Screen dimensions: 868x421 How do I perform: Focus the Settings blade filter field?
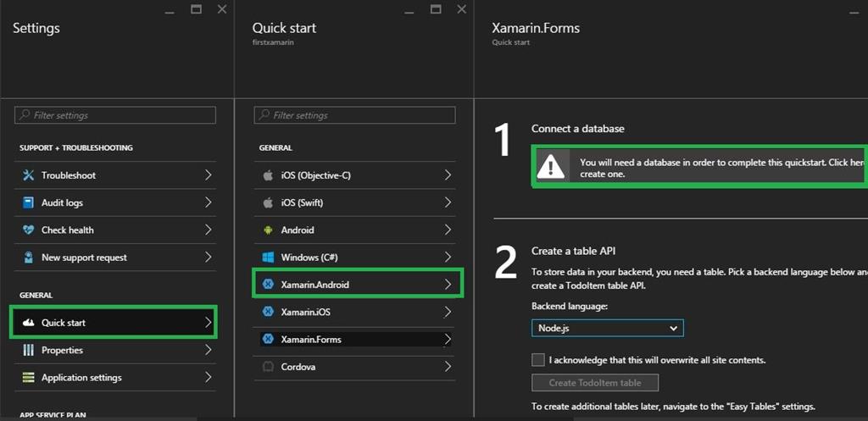(x=115, y=115)
